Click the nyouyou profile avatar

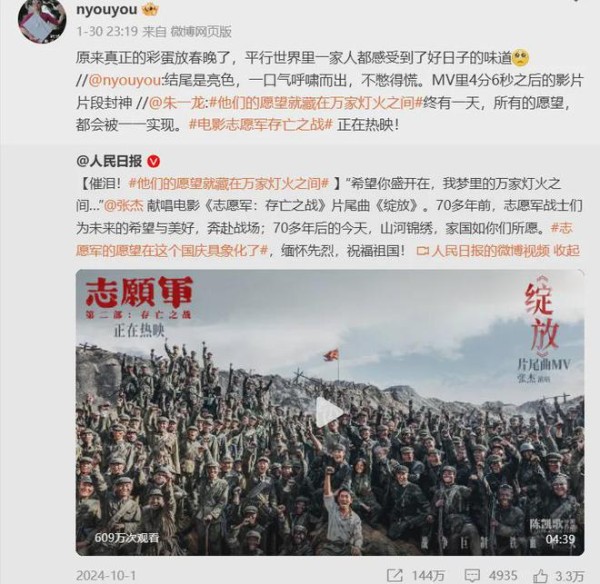[x=42, y=21]
